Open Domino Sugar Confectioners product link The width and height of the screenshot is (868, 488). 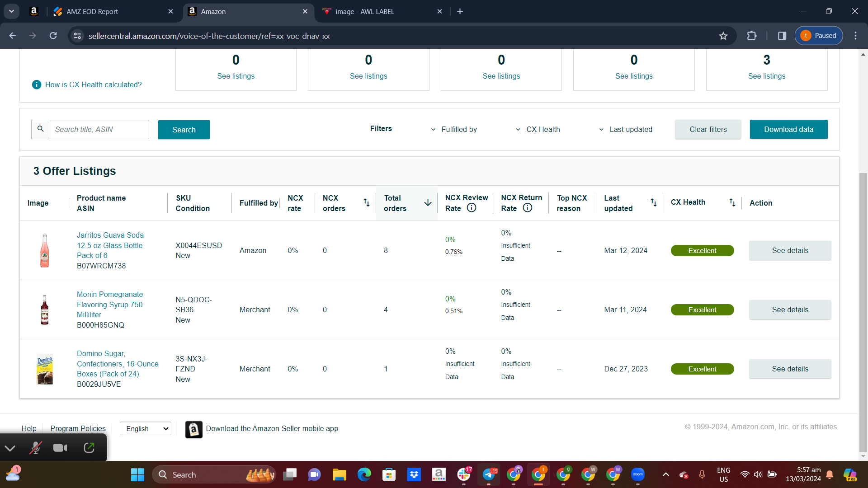tap(118, 364)
